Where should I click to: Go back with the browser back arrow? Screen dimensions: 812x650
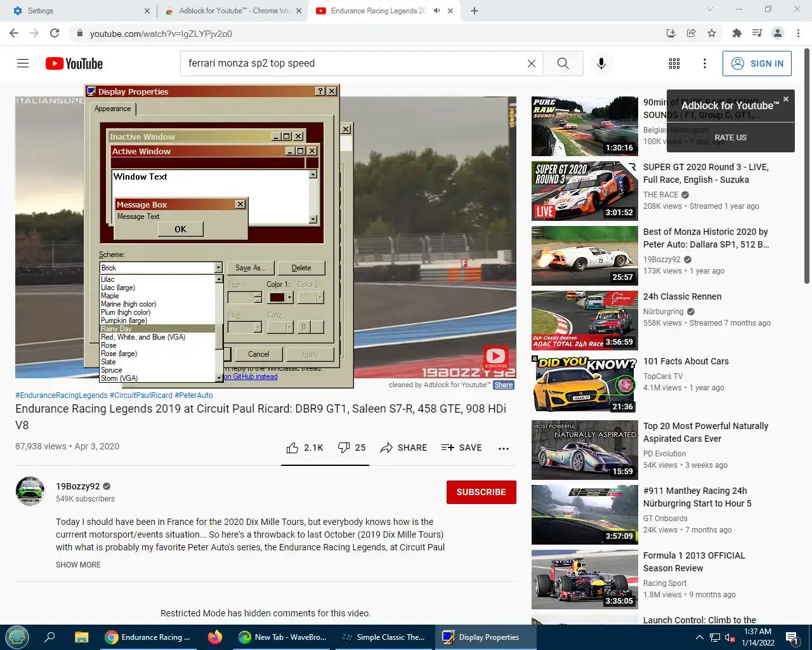tap(14, 33)
